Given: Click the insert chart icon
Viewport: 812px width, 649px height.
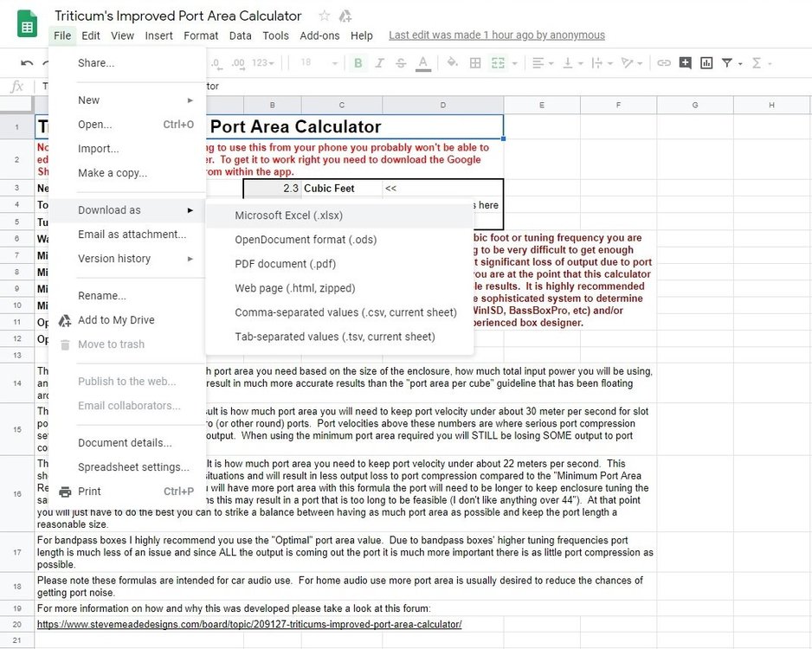Looking at the screenshot, I should (706, 63).
